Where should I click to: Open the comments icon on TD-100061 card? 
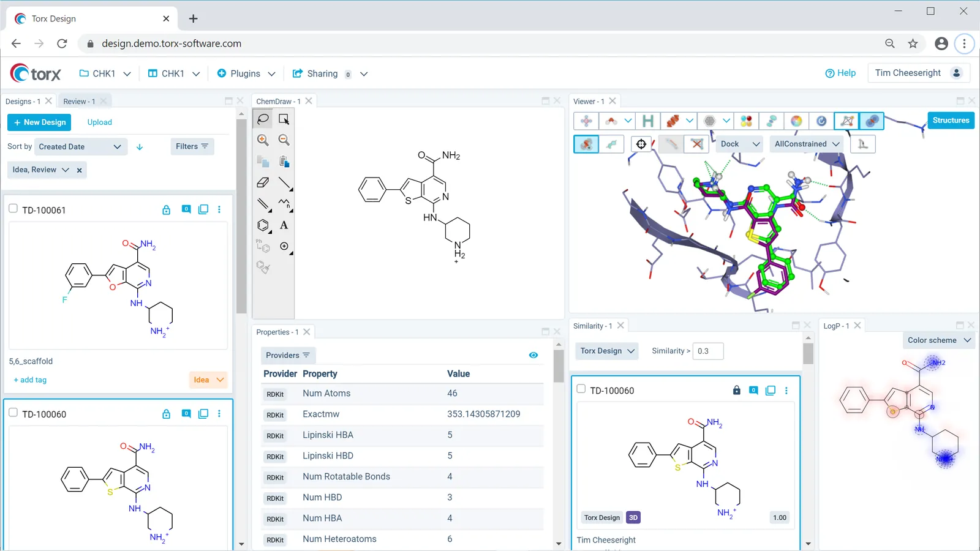186,209
